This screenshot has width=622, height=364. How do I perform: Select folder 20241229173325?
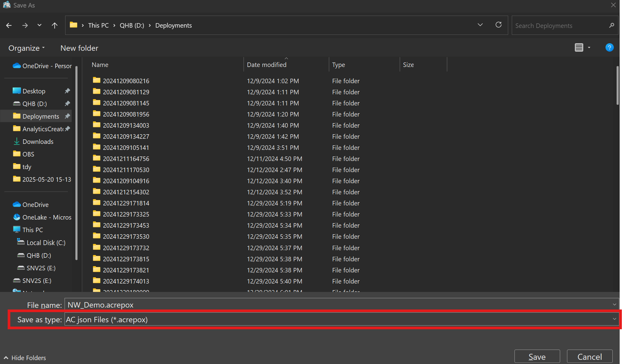126,214
